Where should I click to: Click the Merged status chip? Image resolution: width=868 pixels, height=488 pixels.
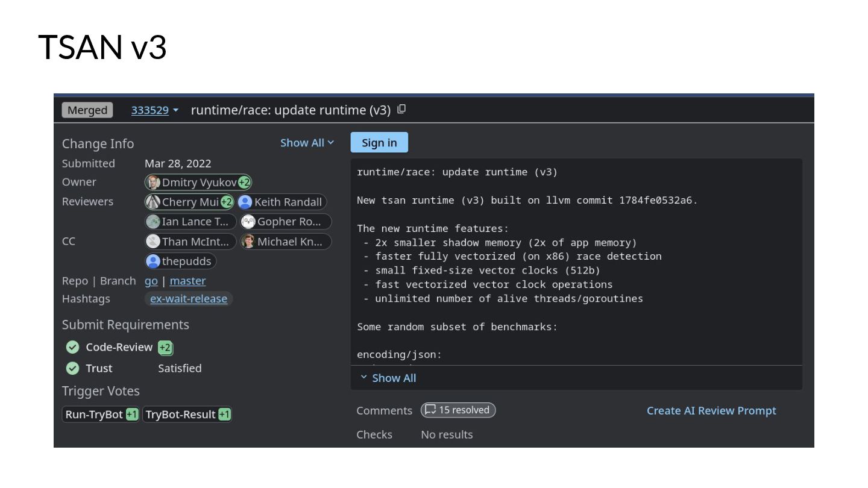coord(87,110)
